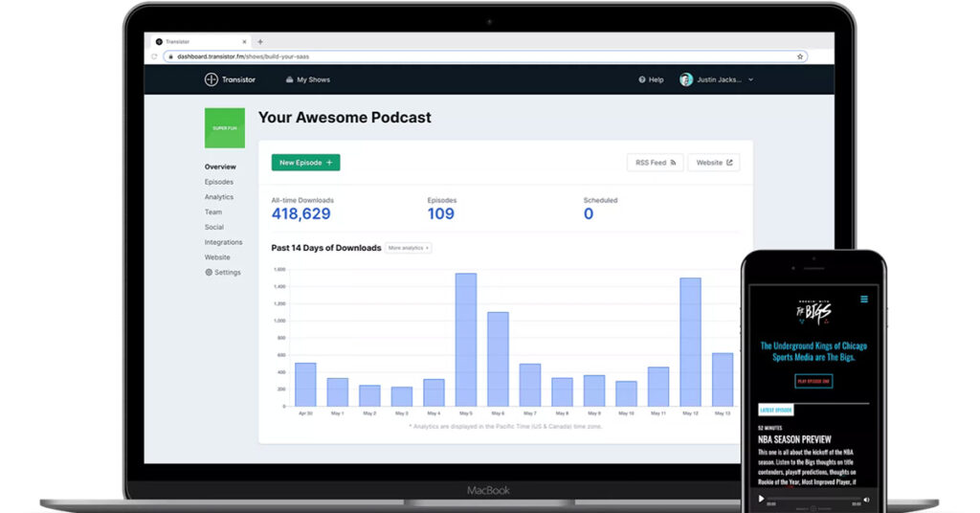Image resolution: width=980 pixels, height=513 pixels.
Task: Click the Justin Jackson profile avatar
Action: pos(685,79)
